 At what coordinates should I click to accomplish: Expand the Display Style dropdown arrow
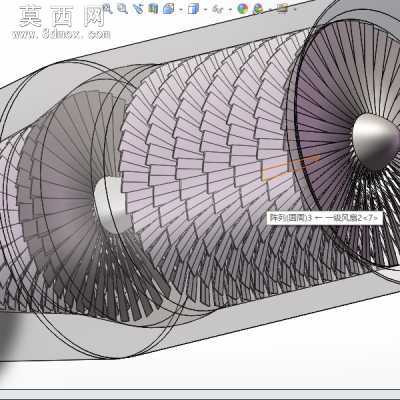(x=205, y=9)
